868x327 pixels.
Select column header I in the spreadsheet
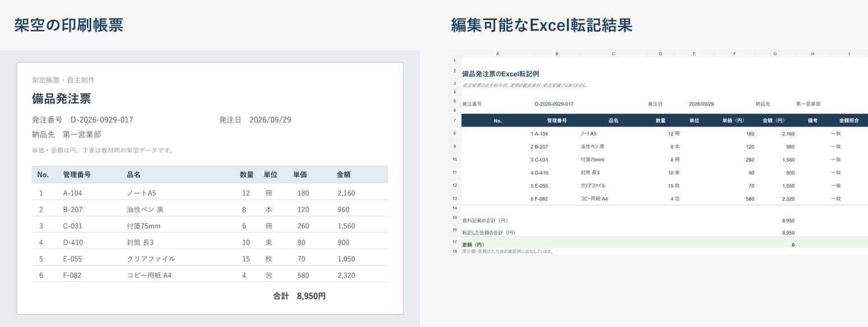[849, 54]
